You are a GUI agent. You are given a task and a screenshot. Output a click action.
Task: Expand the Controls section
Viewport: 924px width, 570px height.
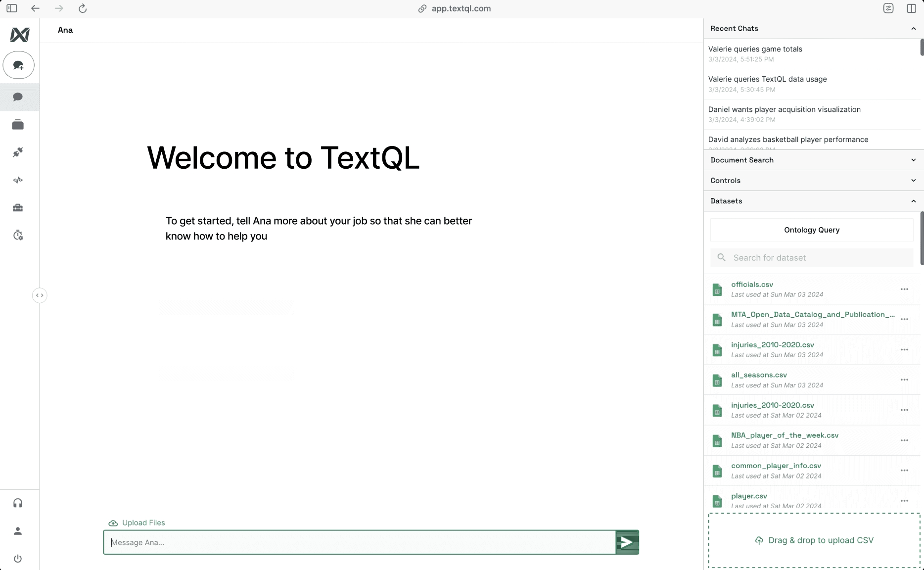[913, 181]
